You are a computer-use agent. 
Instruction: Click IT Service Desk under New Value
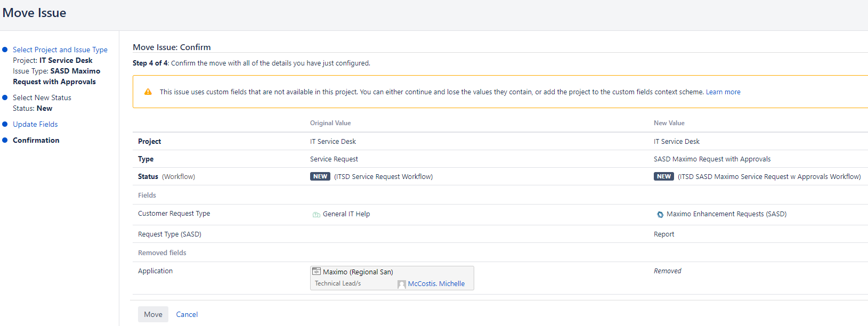pyautogui.click(x=677, y=141)
